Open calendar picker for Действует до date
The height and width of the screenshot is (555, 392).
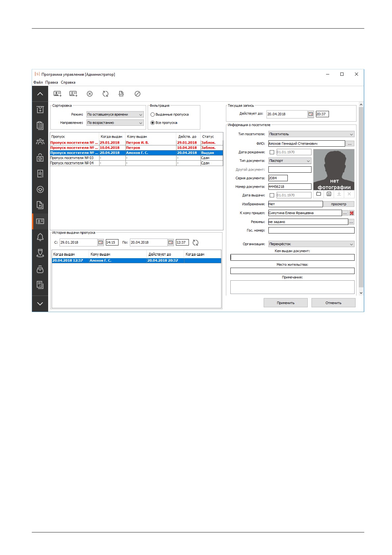[311, 114]
